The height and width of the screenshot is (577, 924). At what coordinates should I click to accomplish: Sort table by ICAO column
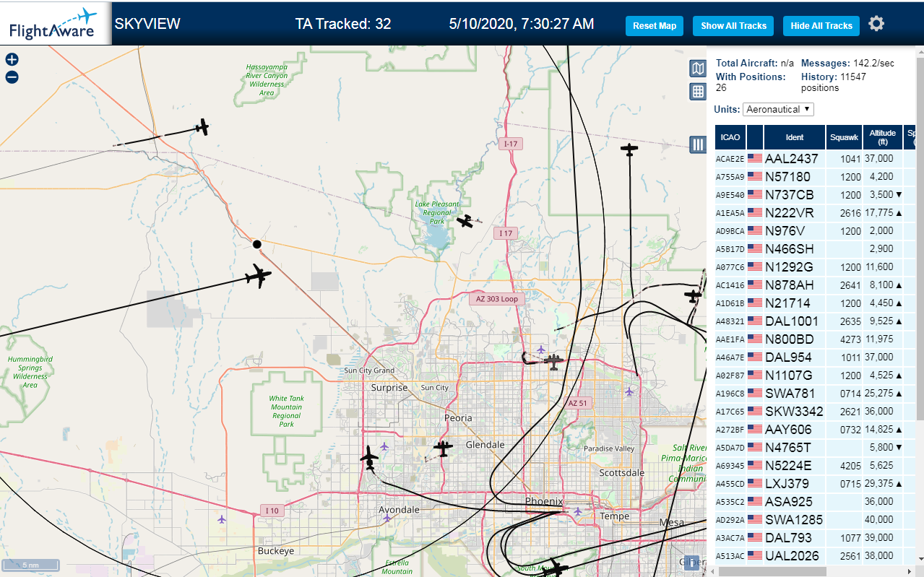pyautogui.click(x=730, y=137)
